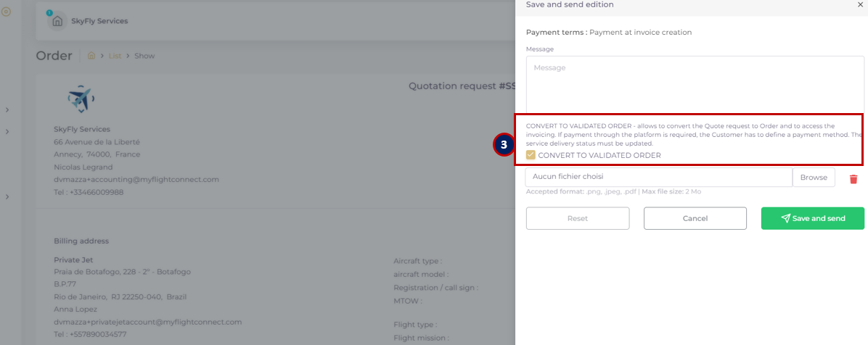Click the Browse file button

point(814,178)
